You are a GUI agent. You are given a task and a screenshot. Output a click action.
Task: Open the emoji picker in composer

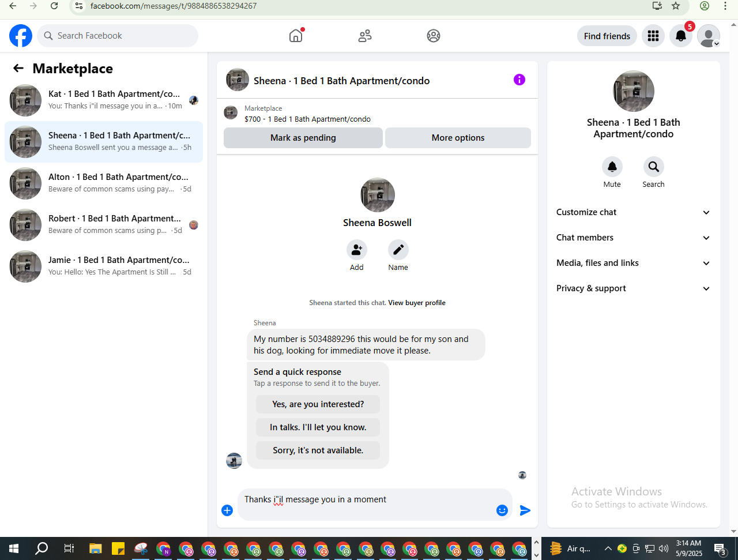(502, 510)
